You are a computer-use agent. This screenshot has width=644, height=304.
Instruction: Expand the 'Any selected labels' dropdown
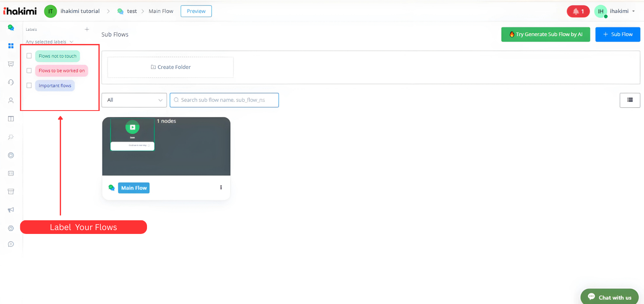coord(49,42)
